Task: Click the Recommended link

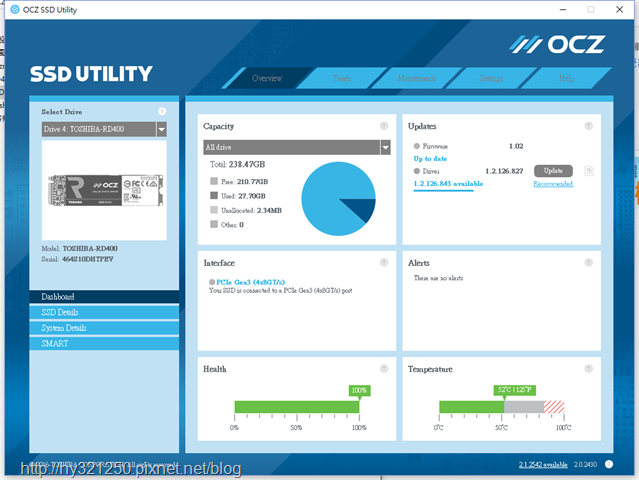Action: pyautogui.click(x=553, y=184)
